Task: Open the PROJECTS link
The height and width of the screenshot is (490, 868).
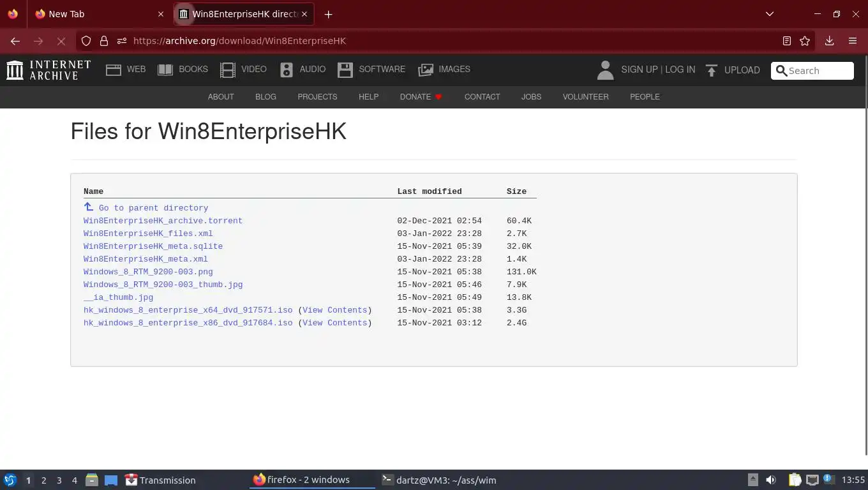Action: [317, 97]
